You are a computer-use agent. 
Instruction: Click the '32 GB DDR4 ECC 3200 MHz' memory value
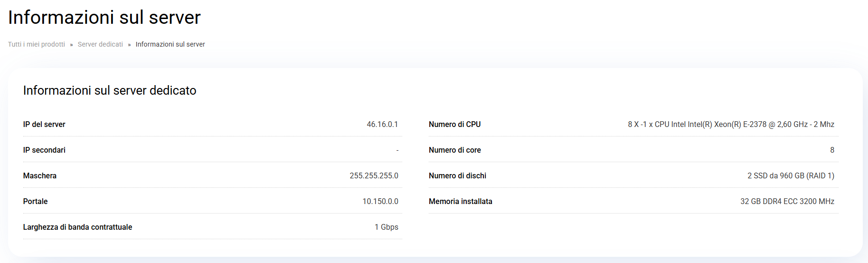tap(787, 201)
